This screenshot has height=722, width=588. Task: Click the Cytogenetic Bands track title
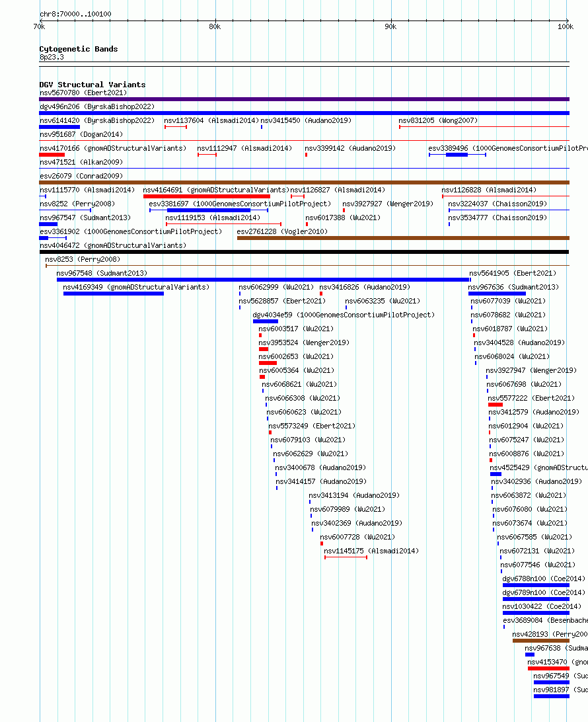click(79, 49)
